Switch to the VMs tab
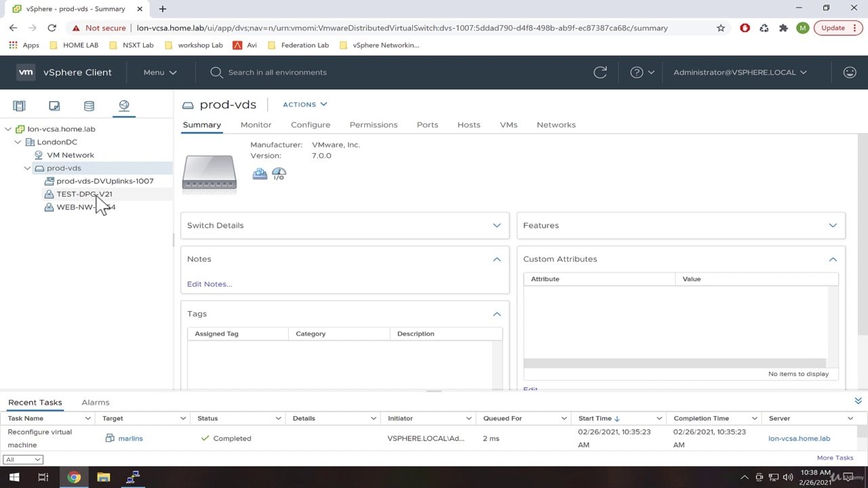The width and height of the screenshot is (868, 488). 509,125
